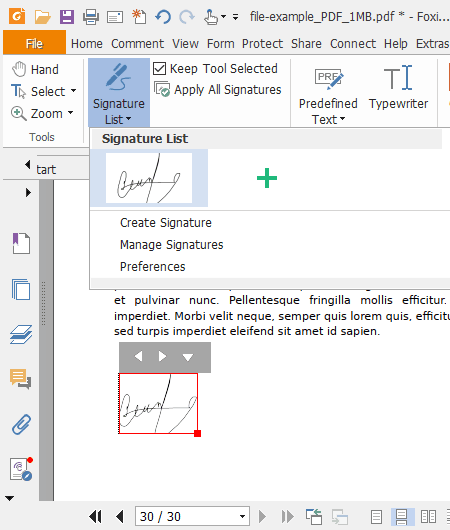
Task: Go to the previous page
Action: [x=120, y=516]
